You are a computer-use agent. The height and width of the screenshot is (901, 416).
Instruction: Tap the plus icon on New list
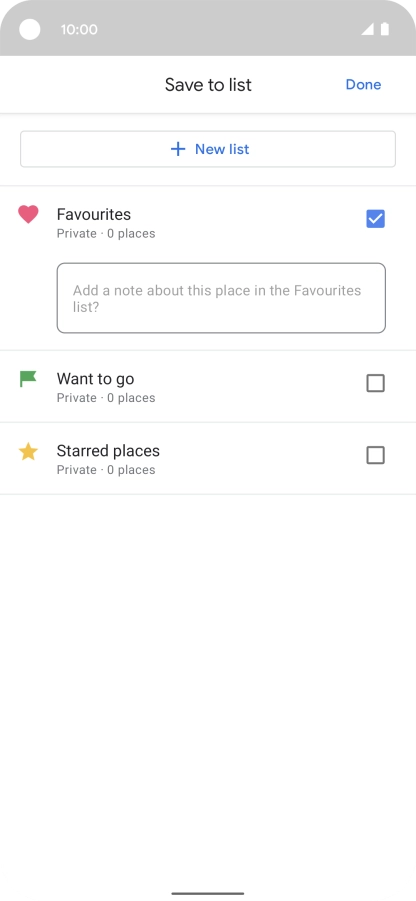(x=178, y=149)
